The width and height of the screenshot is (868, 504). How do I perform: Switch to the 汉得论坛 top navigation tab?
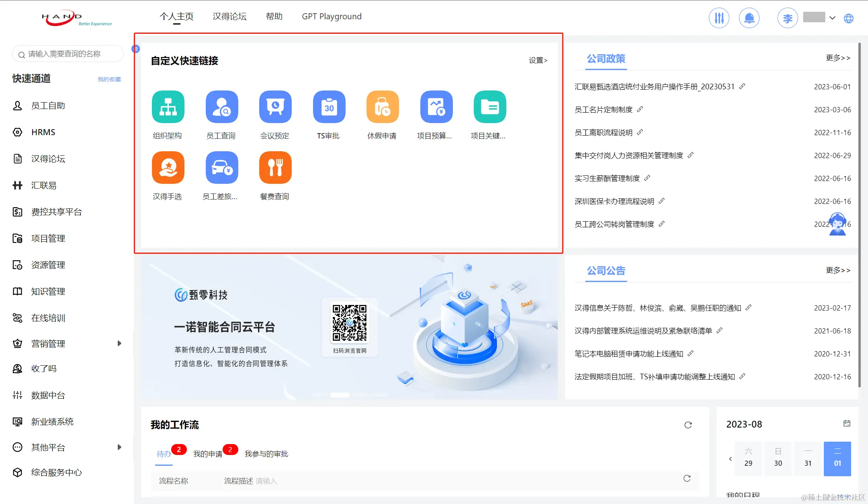tap(229, 16)
